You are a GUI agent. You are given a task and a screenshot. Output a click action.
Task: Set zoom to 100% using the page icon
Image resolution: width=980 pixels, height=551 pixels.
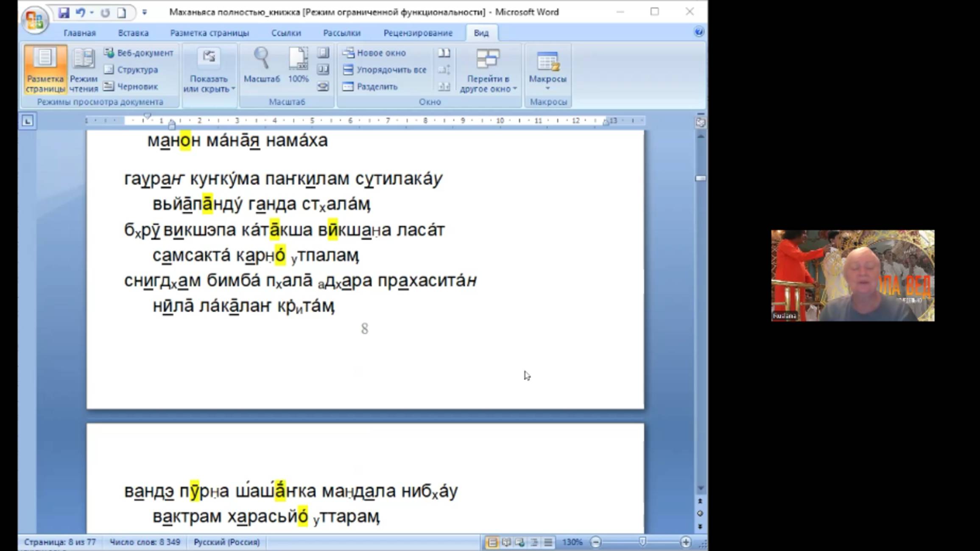(x=298, y=59)
